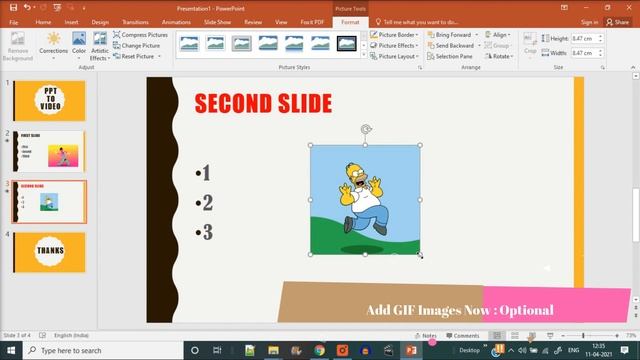This screenshot has width=640, height=360.
Task: Click Change Picture
Action: (137, 45)
